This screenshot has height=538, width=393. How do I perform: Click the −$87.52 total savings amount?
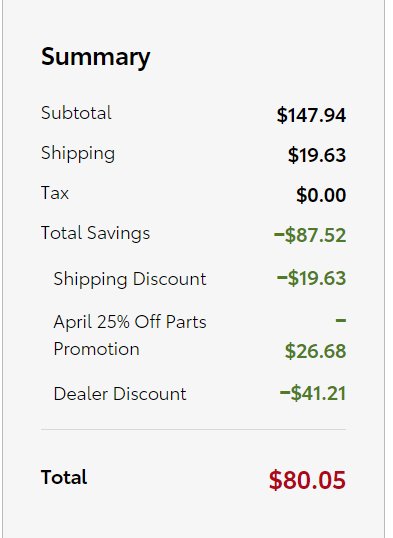(x=310, y=235)
